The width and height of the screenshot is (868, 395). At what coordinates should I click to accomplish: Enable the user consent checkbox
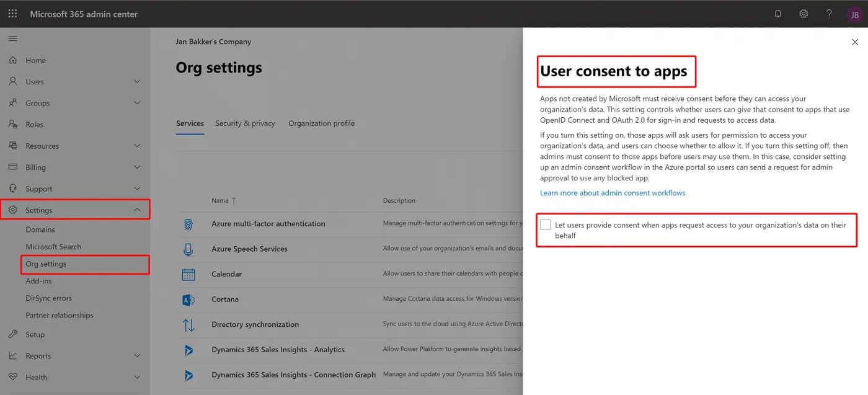546,225
